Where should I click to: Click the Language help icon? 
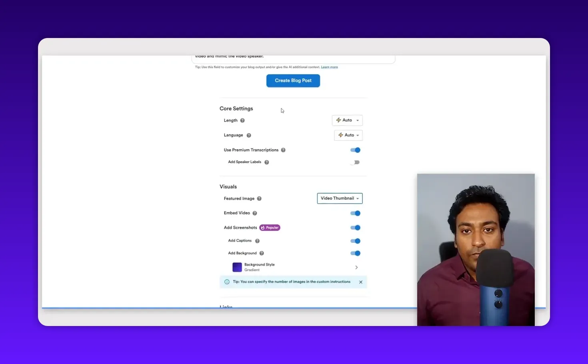[x=248, y=135]
